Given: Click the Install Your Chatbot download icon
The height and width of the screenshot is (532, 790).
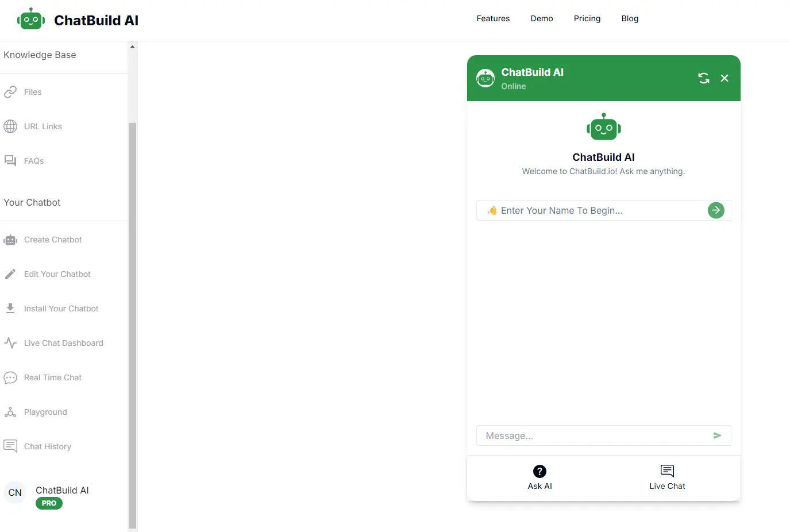Looking at the screenshot, I should click(x=10, y=309).
